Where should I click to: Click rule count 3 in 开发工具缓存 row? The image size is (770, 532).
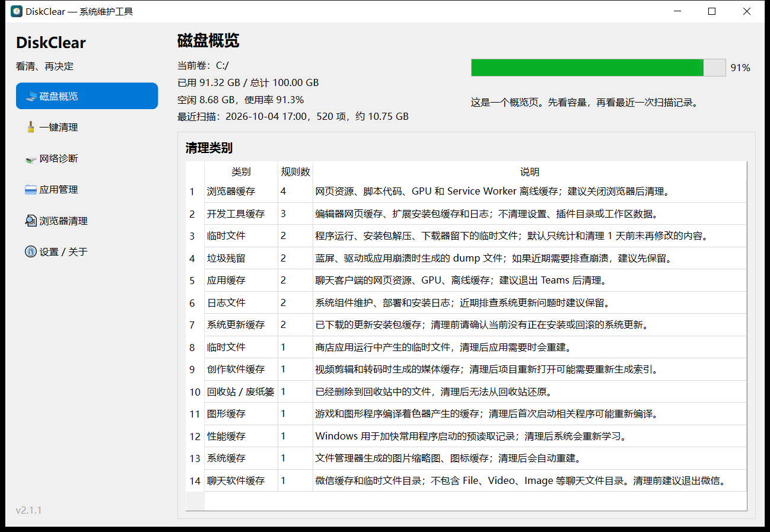pyautogui.click(x=295, y=214)
